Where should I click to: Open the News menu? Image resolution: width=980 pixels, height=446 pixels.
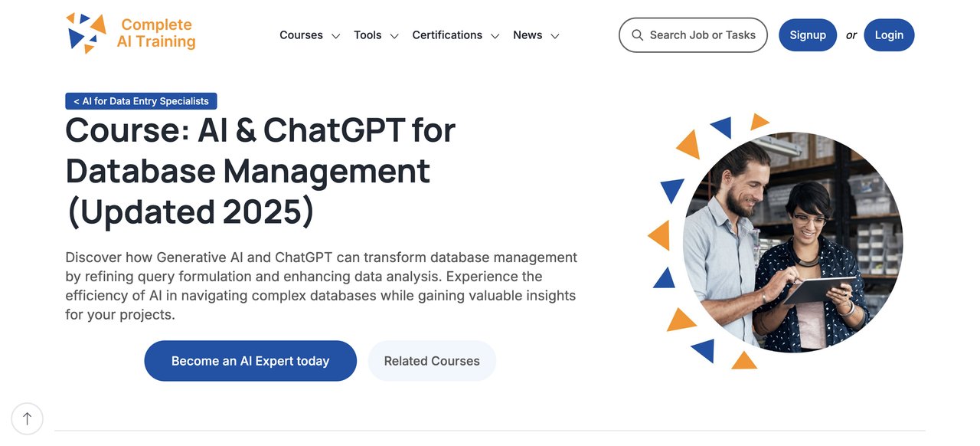(528, 35)
